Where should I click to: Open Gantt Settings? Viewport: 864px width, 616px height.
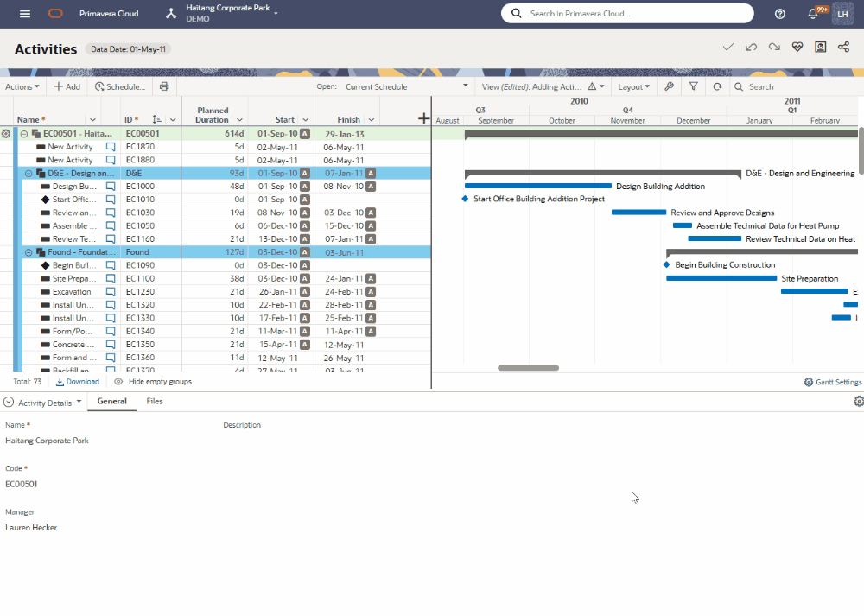833,382
